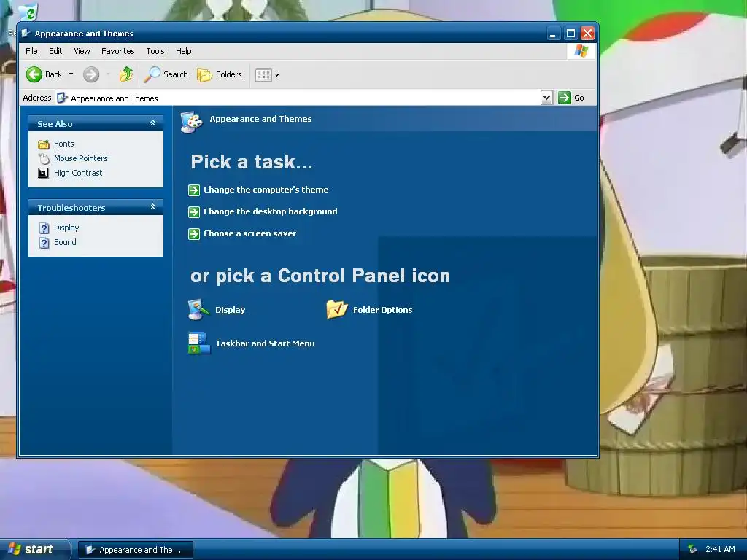Open the Display troubleshooter link
747x560 pixels.
point(66,227)
